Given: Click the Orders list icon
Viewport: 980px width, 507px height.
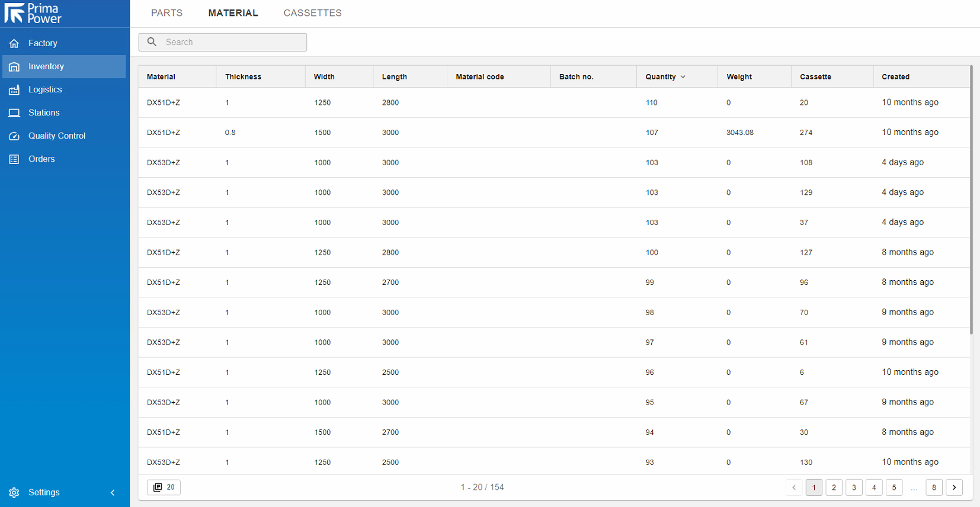Looking at the screenshot, I should pos(14,159).
